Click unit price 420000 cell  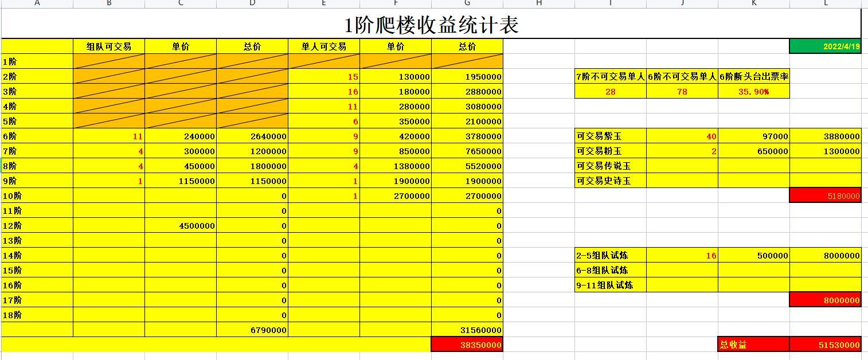(x=396, y=136)
